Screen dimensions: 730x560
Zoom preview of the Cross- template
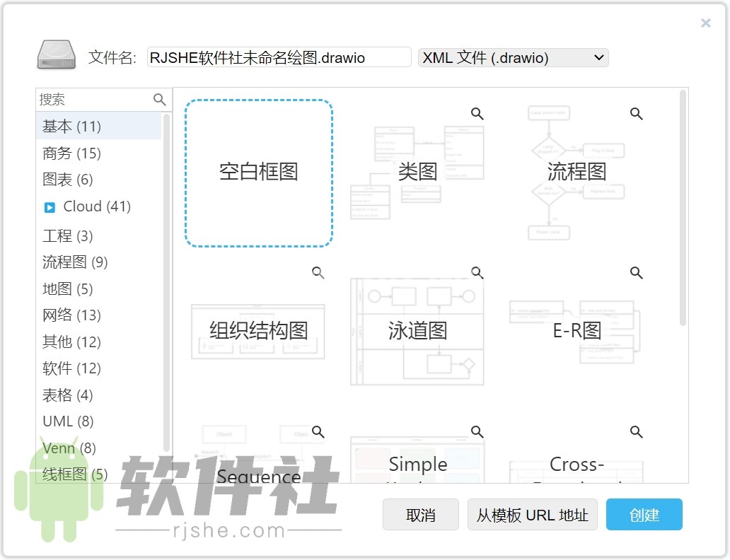(635, 432)
